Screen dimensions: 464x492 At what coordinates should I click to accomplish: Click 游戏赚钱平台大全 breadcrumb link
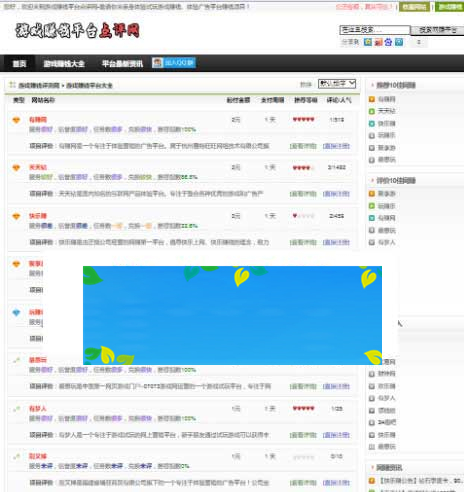pos(89,85)
